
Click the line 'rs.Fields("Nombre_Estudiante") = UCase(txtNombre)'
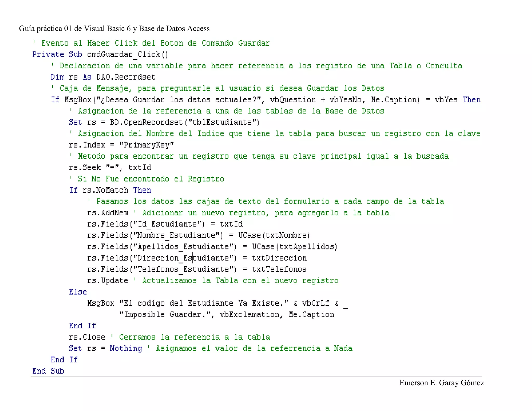(x=199, y=235)
